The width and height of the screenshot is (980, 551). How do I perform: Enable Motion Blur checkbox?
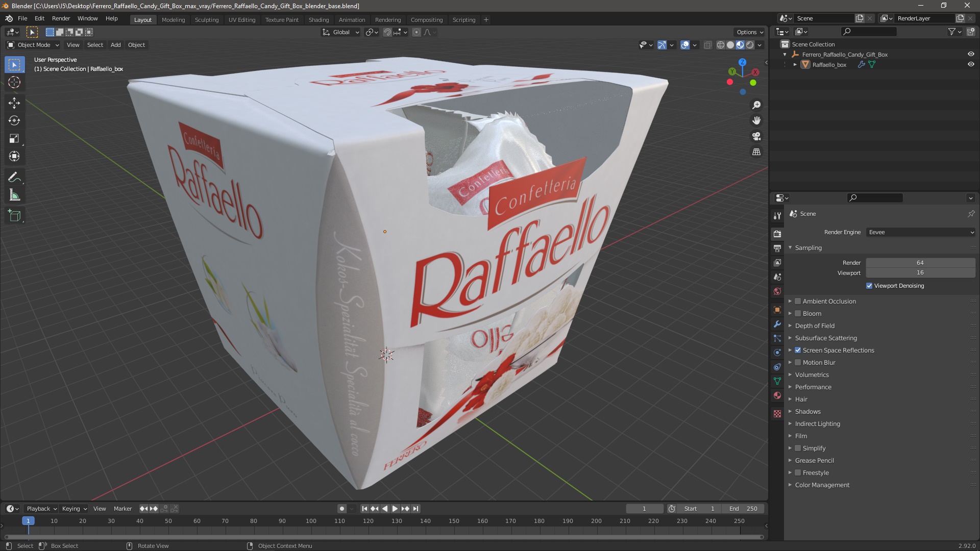point(798,362)
